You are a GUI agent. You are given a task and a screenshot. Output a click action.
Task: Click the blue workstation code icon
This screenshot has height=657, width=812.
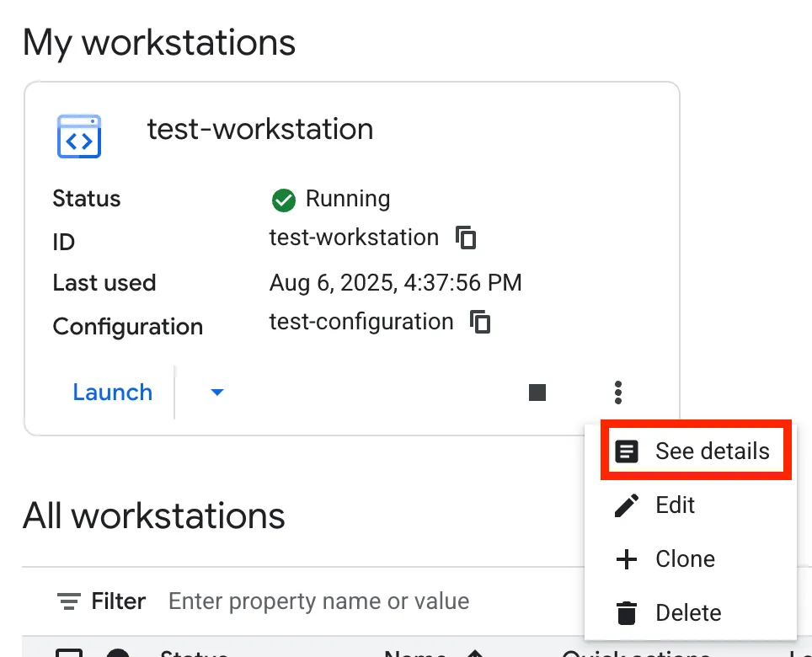point(79,136)
